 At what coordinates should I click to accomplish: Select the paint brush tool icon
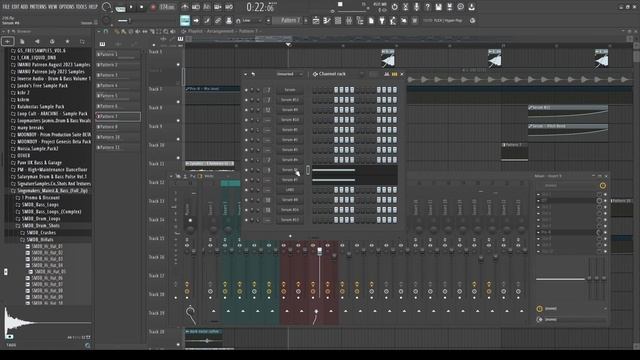pyautogui.click(x=207, y=20)
